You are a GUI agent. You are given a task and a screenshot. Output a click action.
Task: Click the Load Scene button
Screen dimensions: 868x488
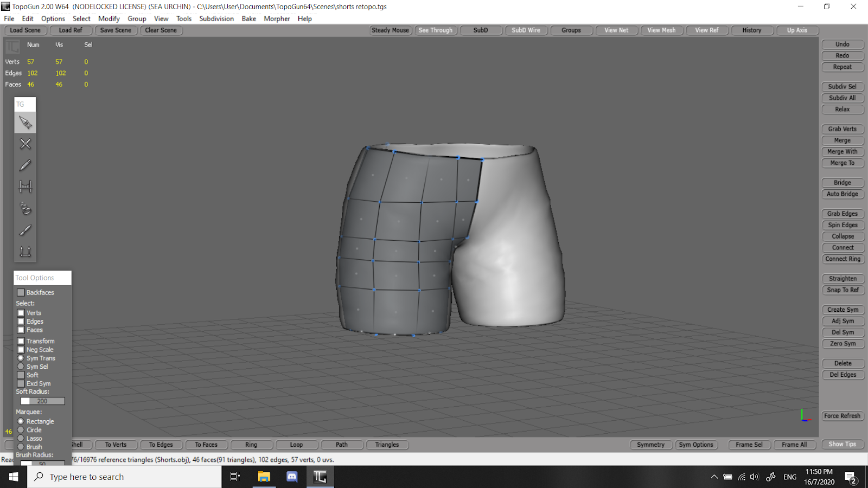coord(25,30)
